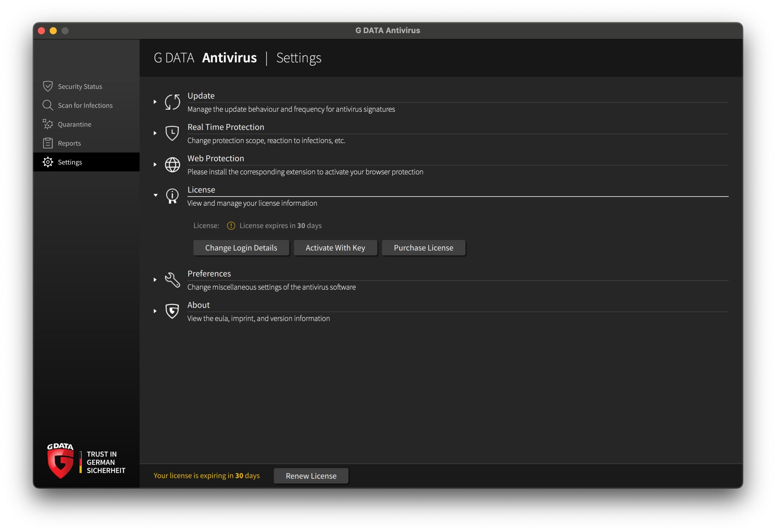
Task: Click the License section heading
Action: point(201,190)
